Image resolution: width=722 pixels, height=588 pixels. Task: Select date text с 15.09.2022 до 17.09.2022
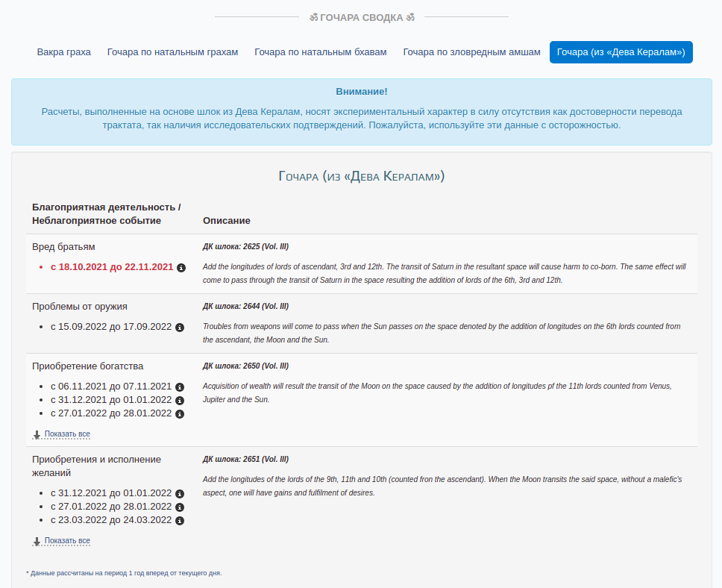tap(111, 327)
